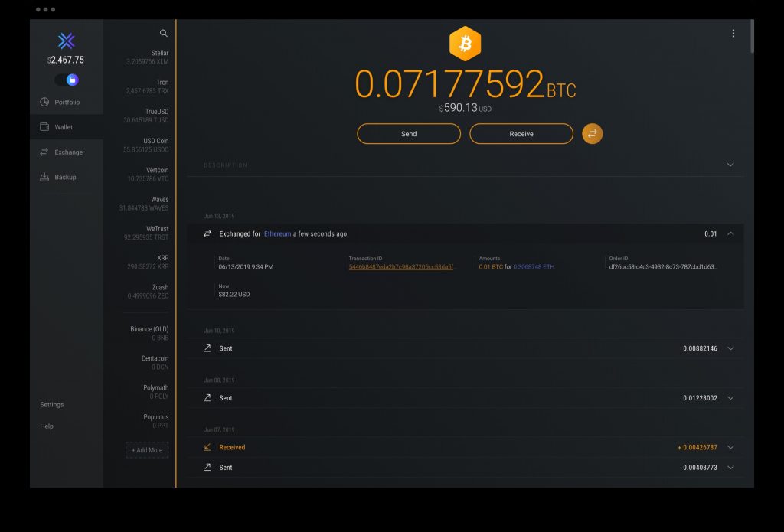Click the Order ID value text

pyautogui.click(x=663, y=267)
